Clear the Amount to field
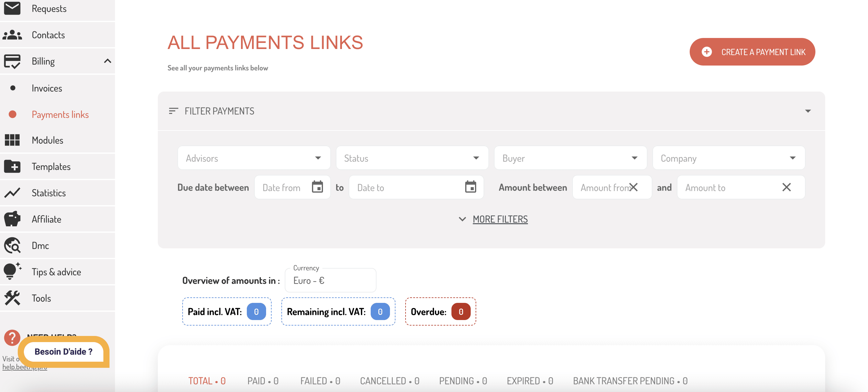This screenshot has width=868, height=392. (786, 187)
